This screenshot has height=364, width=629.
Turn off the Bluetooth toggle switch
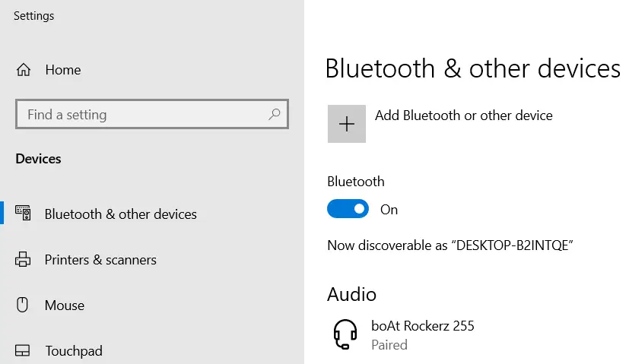[x=348, y=209]
